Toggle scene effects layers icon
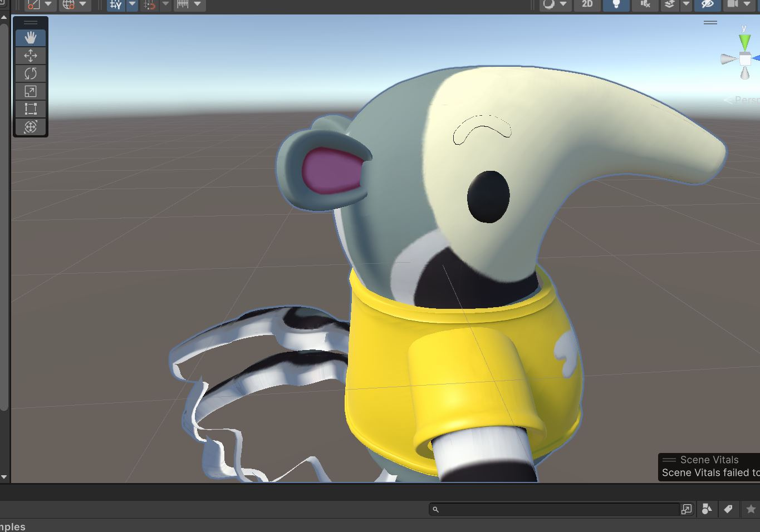The width and height of the screenshot is (760, 532). (670, 4)
